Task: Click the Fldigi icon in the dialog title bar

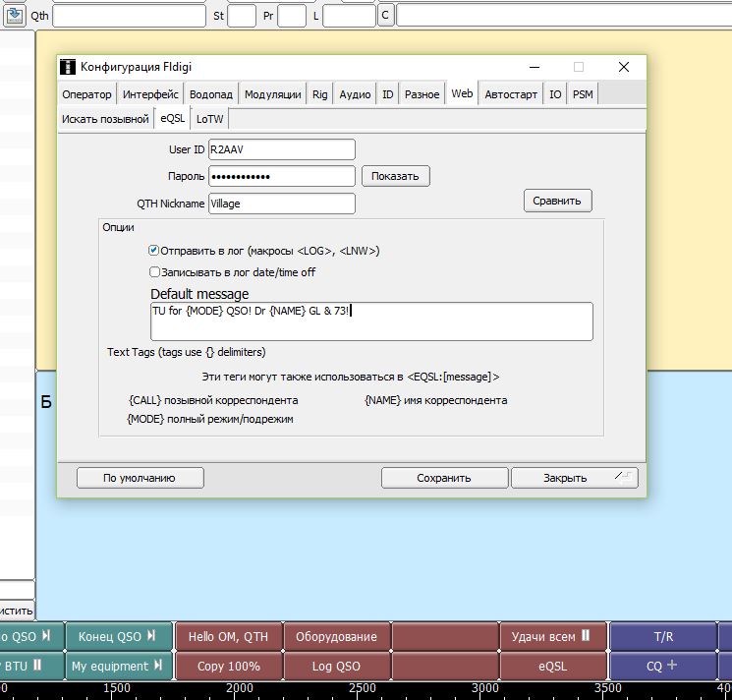Action: (68, 67)
